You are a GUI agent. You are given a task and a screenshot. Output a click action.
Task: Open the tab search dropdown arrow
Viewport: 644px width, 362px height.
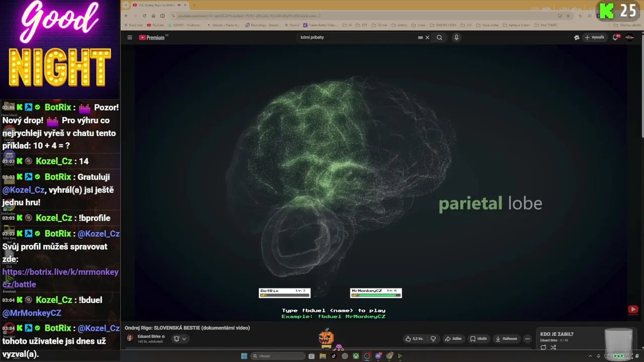126,5
